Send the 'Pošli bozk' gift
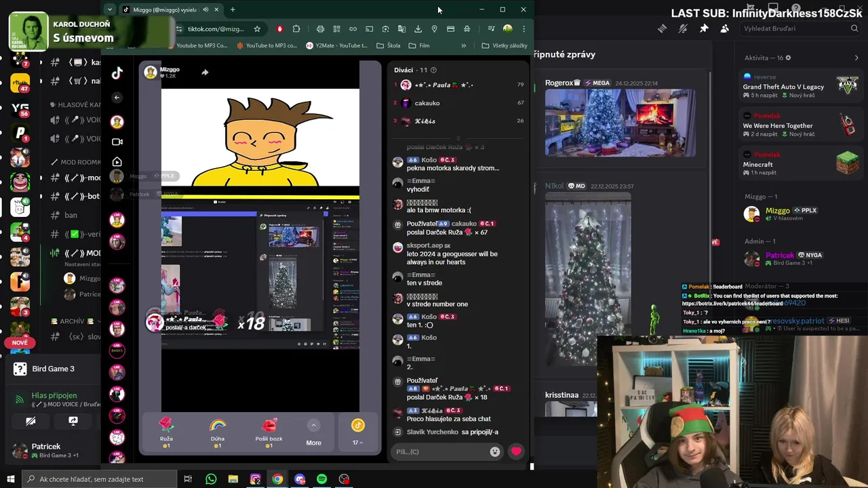This screenshot has height=488, width=868. [x=269, y=432]
